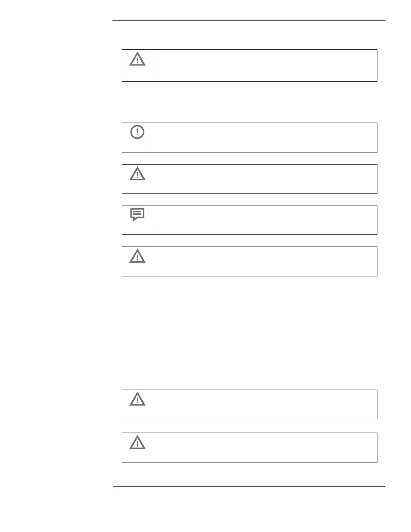Viewport: 411px width, 532px height.
Task: Select the empty text cell next to the note icon
Action: [x=265, y=220]
